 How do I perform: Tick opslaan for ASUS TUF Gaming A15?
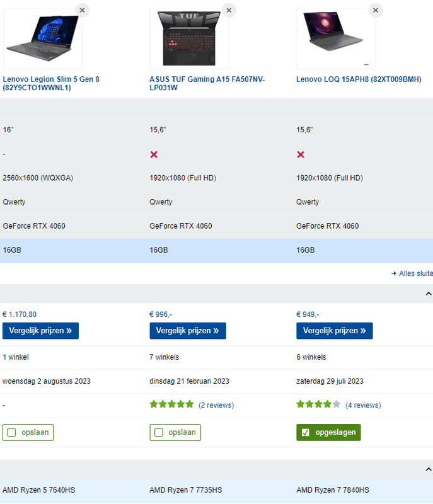(175, 432)
